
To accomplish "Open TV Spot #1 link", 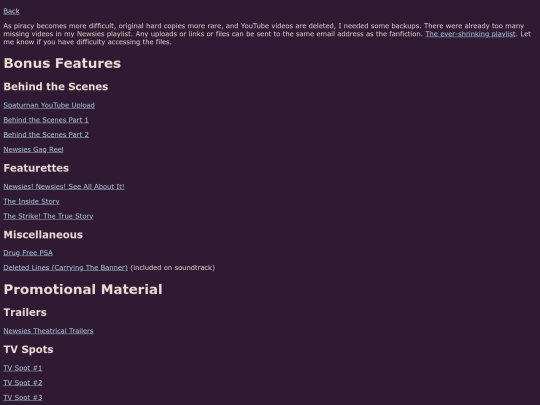I will [x=23, y=368].
